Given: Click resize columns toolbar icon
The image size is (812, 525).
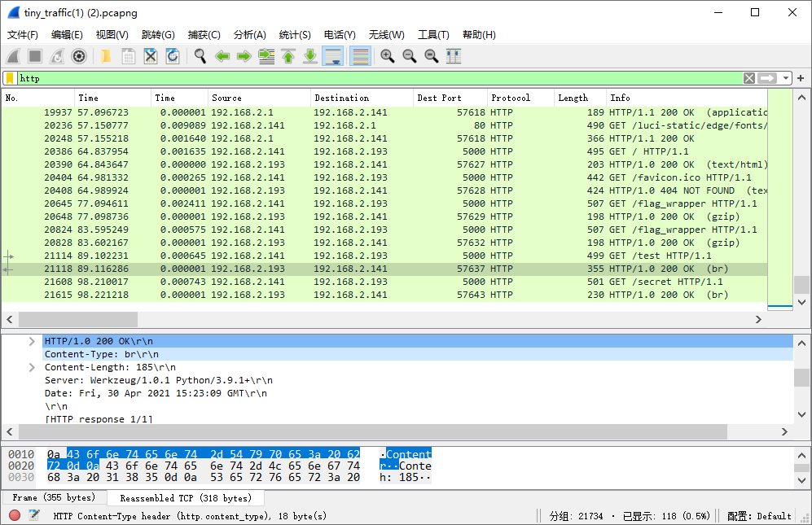Looking at the screenshot, I should [454, 56].
